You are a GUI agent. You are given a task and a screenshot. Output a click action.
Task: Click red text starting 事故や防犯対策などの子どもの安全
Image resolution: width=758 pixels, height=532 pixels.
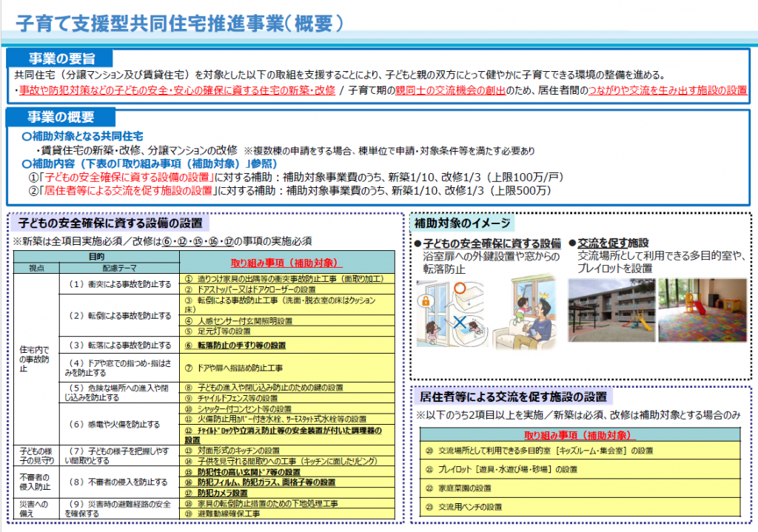tap(177, 90)
